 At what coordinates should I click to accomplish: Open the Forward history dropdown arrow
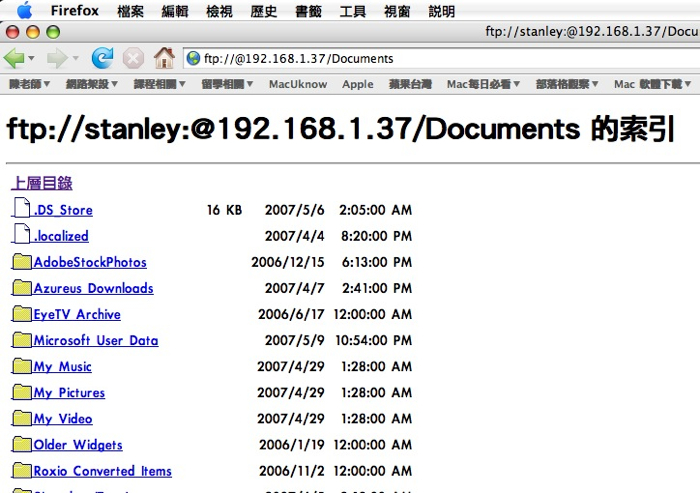75,58
